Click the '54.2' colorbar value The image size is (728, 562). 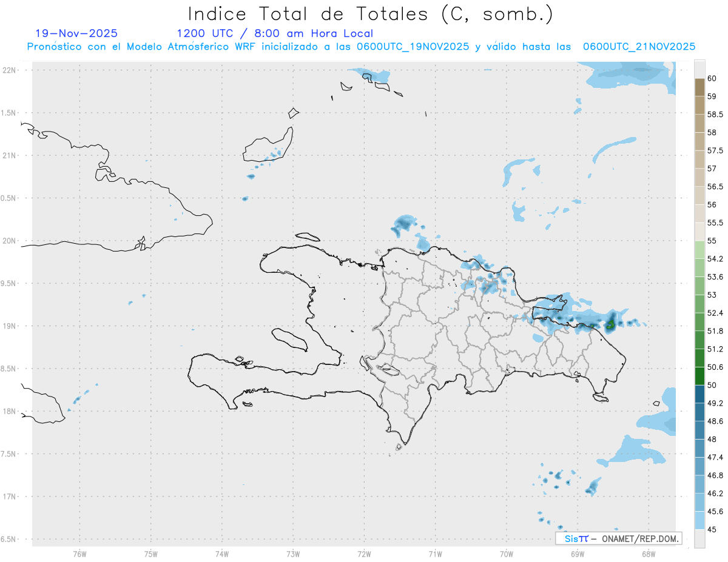[x=715, y=259]
